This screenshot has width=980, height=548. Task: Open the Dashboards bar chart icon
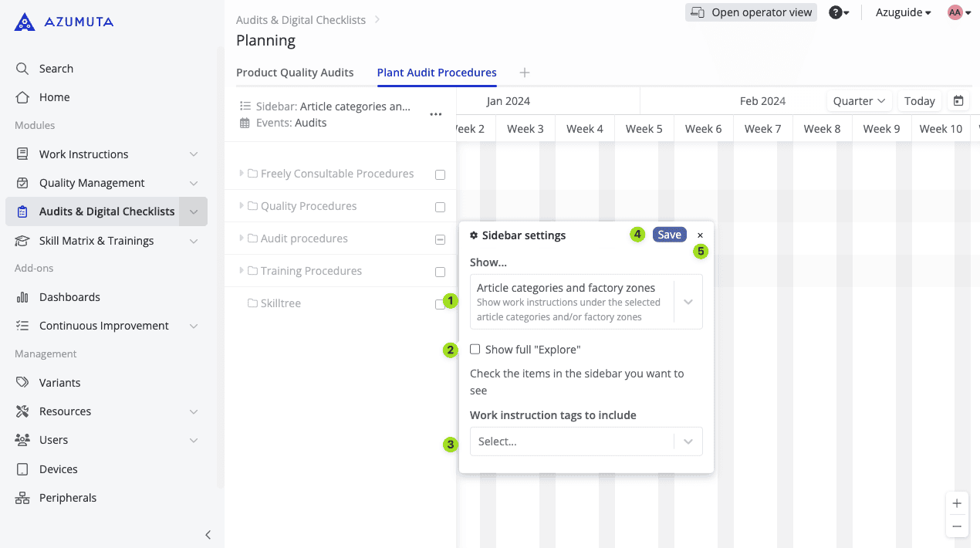[22, 296]
